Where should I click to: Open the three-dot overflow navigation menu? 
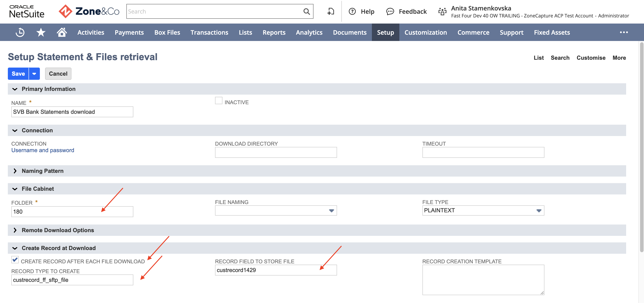point(624,32)
